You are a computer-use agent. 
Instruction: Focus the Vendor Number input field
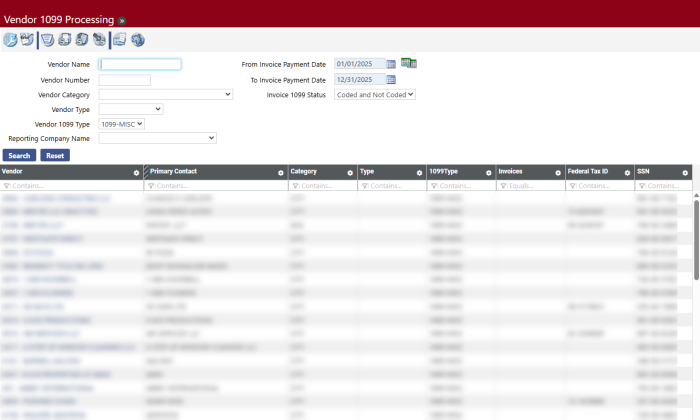[x=125, y=80]
